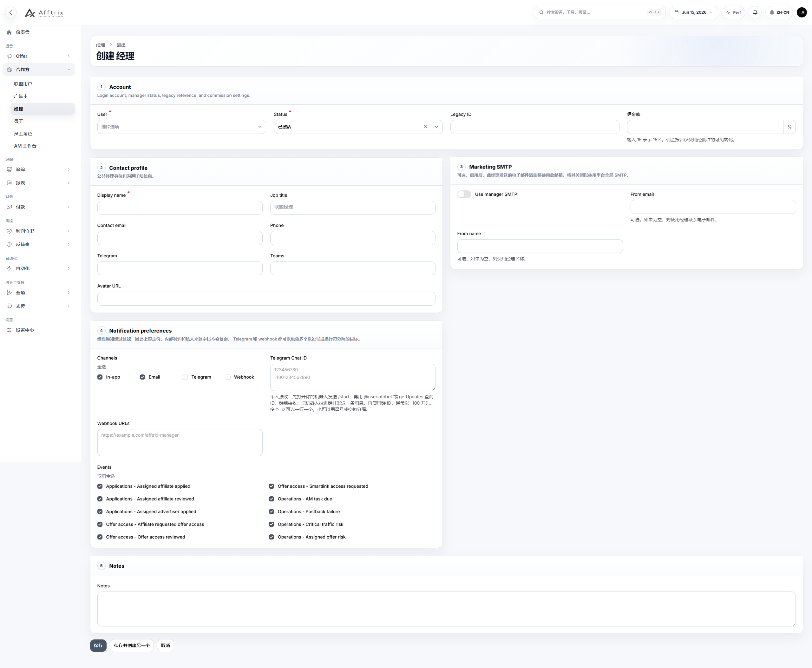Collapse the 合作方 sidebar group
Screen dimensions: 812x668
39,69
